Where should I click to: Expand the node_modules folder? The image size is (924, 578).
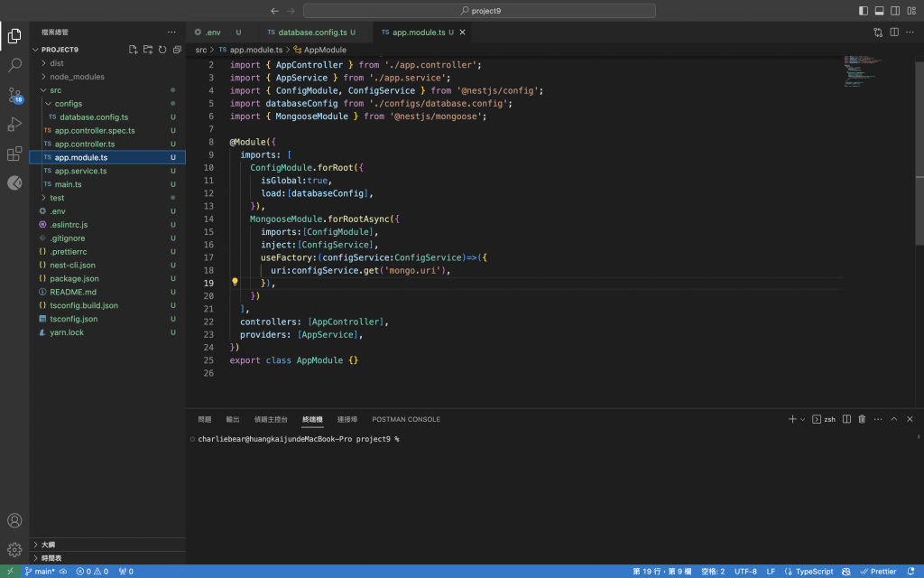coord(77,77)
